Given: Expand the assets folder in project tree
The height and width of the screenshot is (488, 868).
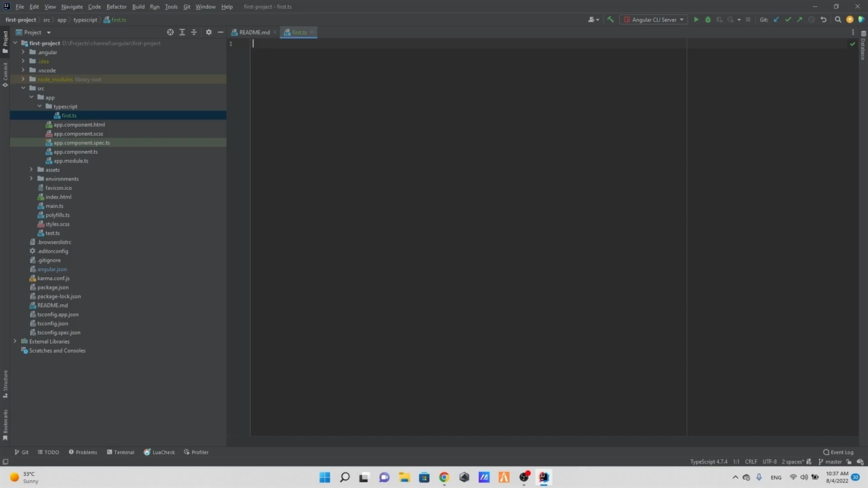Looking at the screenshot, I should [x=31, y=169].
